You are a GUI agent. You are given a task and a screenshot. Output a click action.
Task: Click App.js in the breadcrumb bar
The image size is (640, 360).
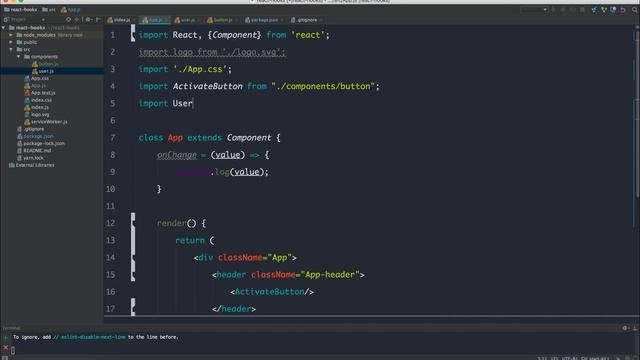[70, 9]
